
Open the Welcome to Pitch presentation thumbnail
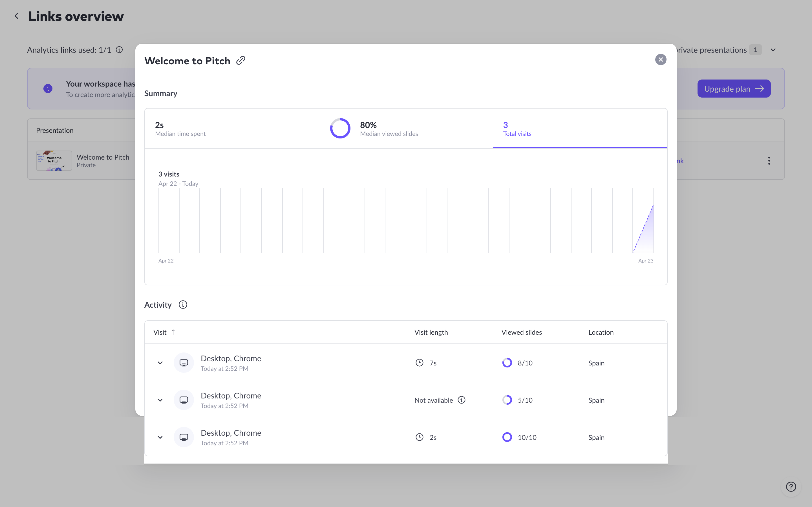point(54,161)
